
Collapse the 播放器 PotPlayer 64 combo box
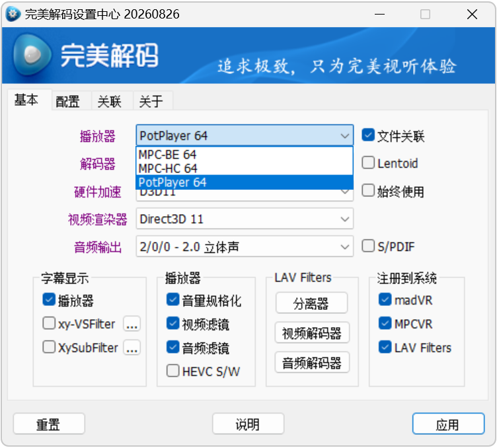[x=245, y=135]
